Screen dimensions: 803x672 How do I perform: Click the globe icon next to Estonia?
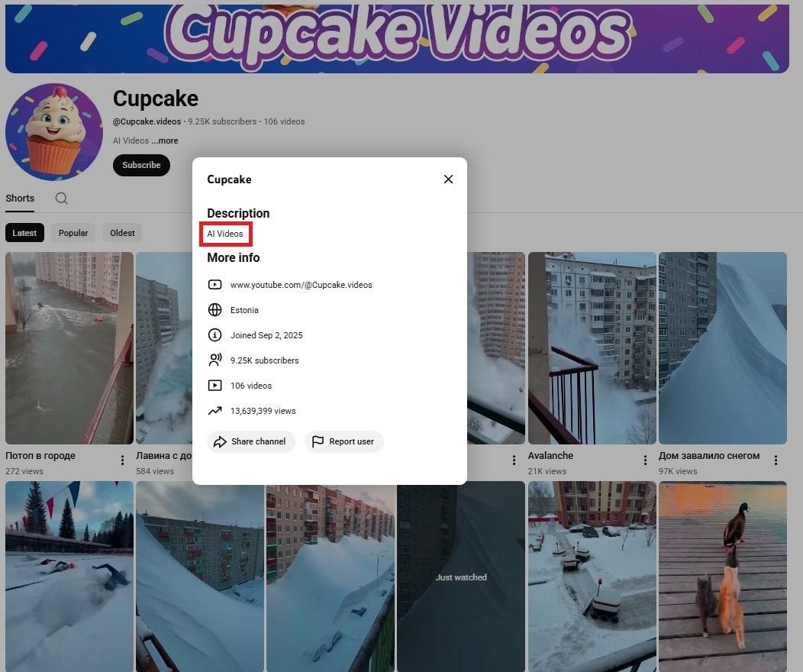tap(215, 310)
